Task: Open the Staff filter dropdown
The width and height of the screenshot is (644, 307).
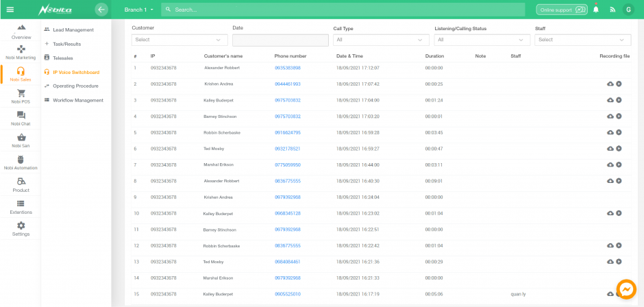Action: coord(583,40)
